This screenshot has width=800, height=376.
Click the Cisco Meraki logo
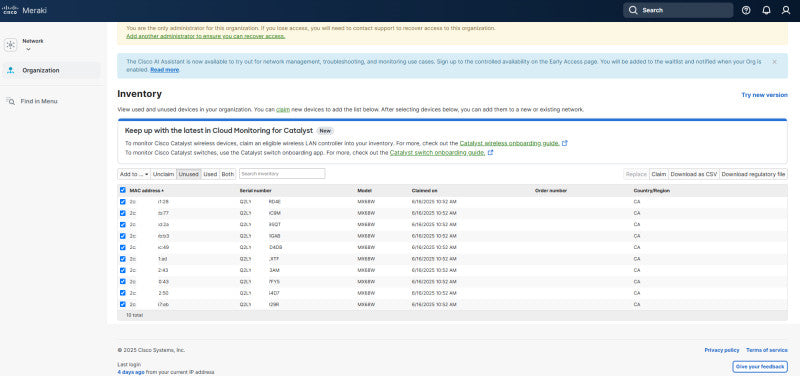point(25,10)
